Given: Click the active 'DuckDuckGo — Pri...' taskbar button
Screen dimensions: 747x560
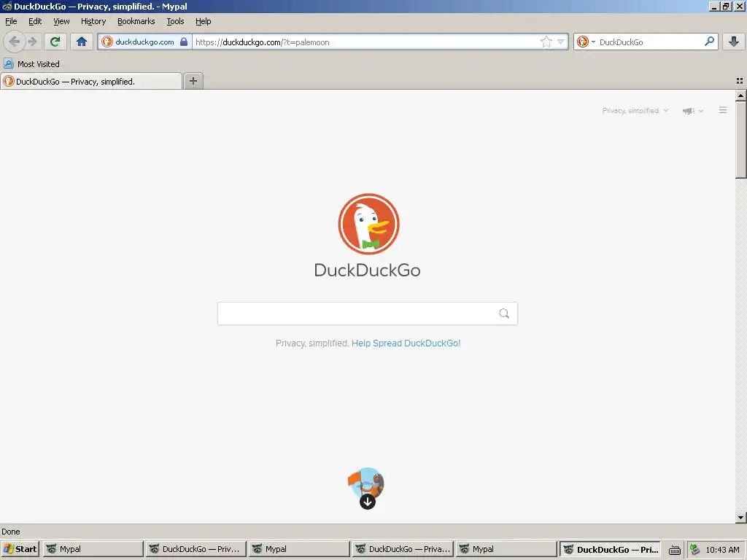Looking at the screenshot, I should [x=611, y=549].
